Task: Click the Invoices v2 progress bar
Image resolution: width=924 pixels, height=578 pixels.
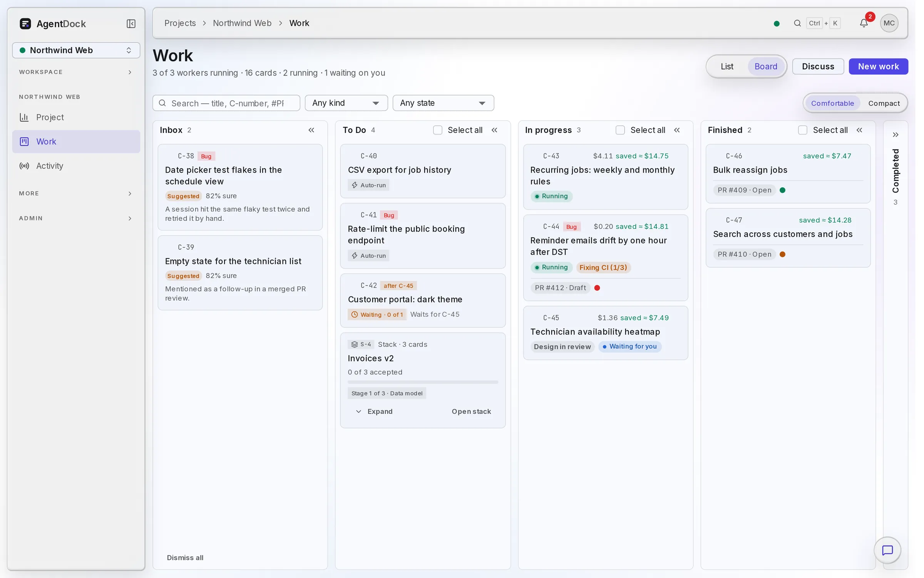Action: coord(423,382)
